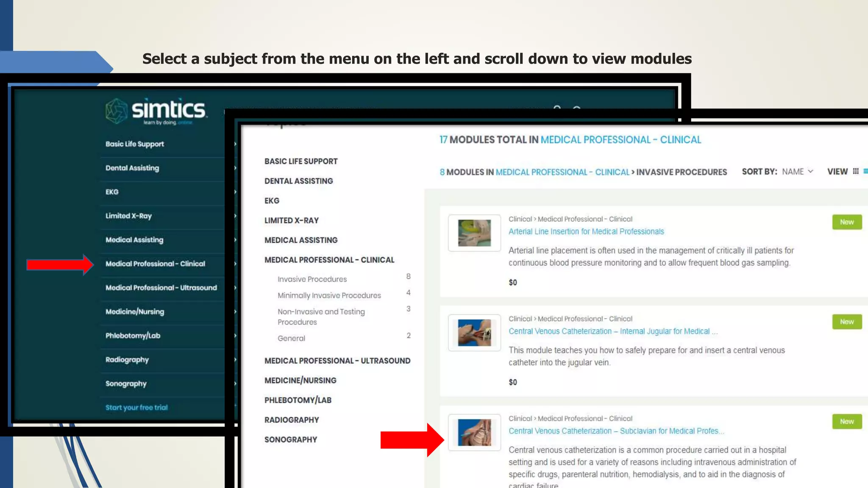
Task: Select EKG in dark sidebar menu
Action: (x=112, y=192)
